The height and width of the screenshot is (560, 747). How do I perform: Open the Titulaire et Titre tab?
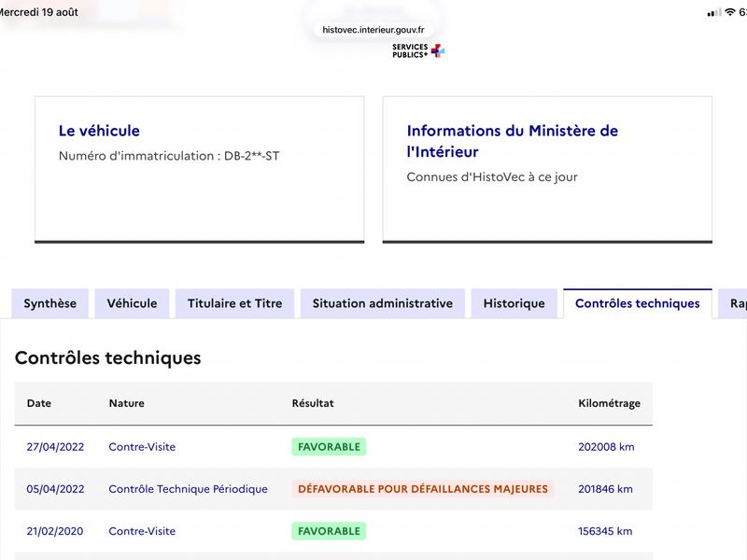click(x=235, y=303)
